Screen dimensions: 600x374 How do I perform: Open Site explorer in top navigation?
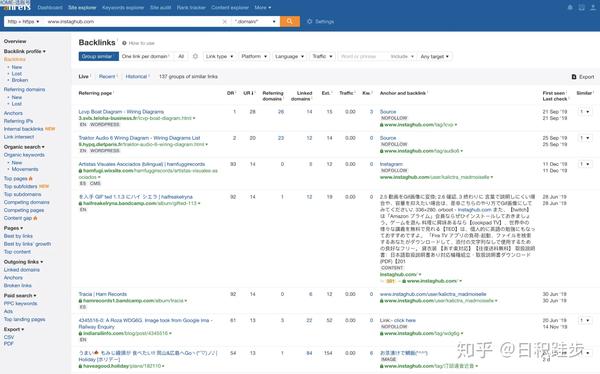(82, 7)
